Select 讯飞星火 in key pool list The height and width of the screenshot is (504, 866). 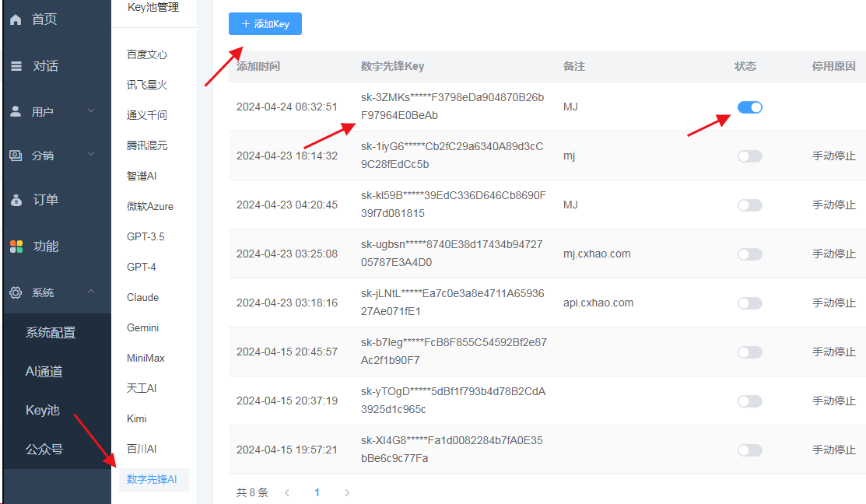point(147,85)
